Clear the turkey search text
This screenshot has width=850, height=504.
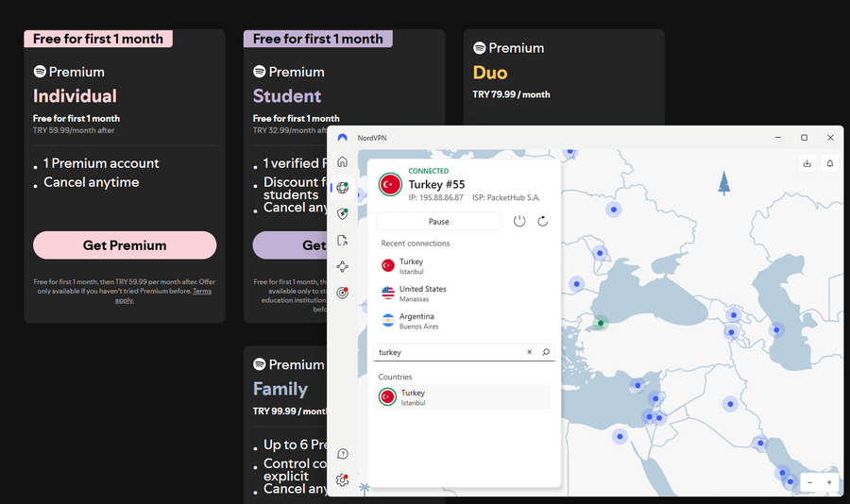530,352
